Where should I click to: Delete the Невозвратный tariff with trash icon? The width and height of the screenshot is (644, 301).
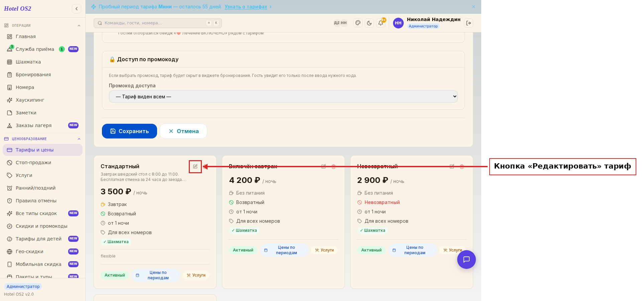click(x=462, y=167)
